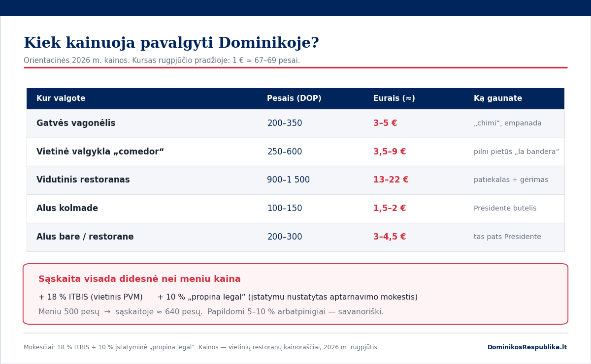Click the title 'Kiek kainuoja pavalgyti Dominikoje?'
This screenshot has height=364, width=591.
(x=171, y=43)
